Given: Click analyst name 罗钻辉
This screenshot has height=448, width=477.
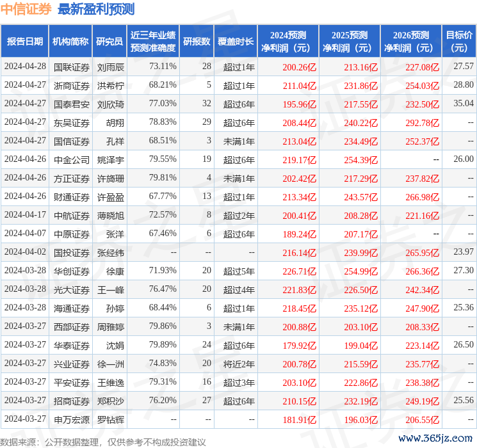Looking at the screenshot, I should 110,420.
